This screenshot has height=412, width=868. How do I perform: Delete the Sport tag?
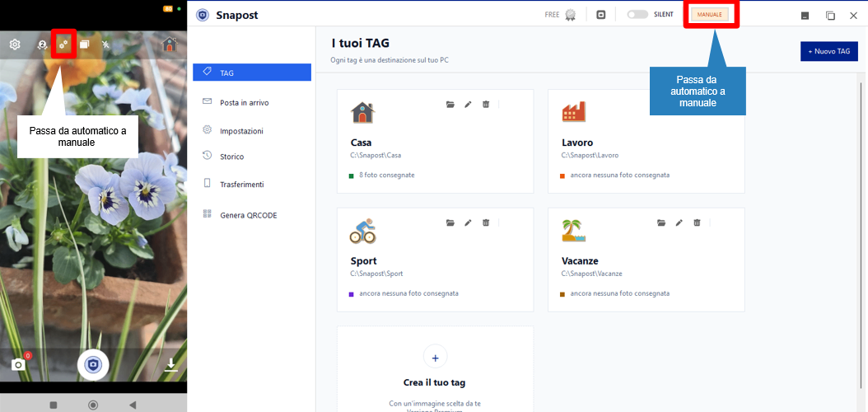click(486, 222)
